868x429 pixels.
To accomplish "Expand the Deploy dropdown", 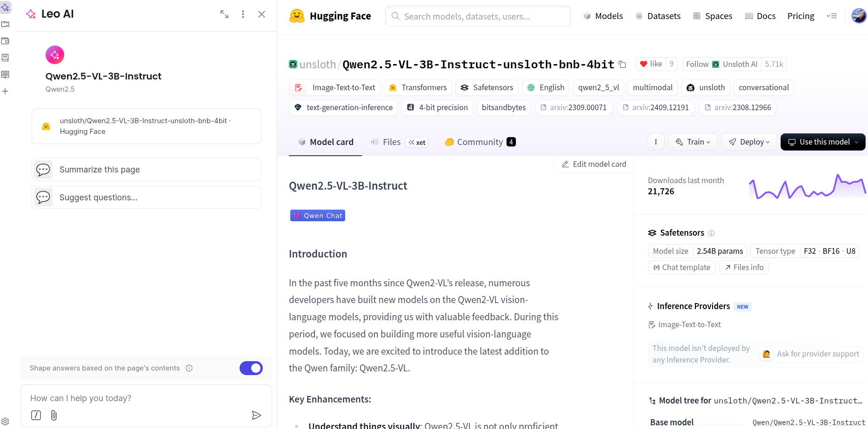I will coord(749,142).
